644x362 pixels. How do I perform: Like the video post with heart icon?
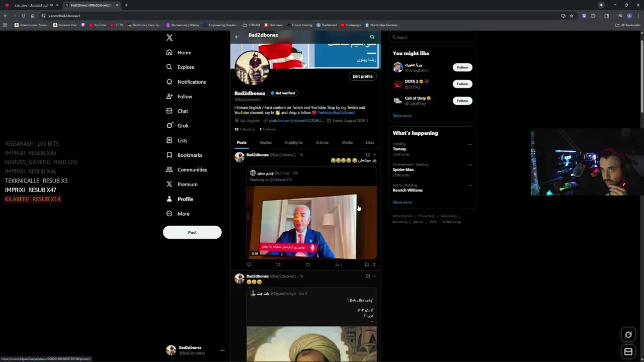tap(307, 264)
